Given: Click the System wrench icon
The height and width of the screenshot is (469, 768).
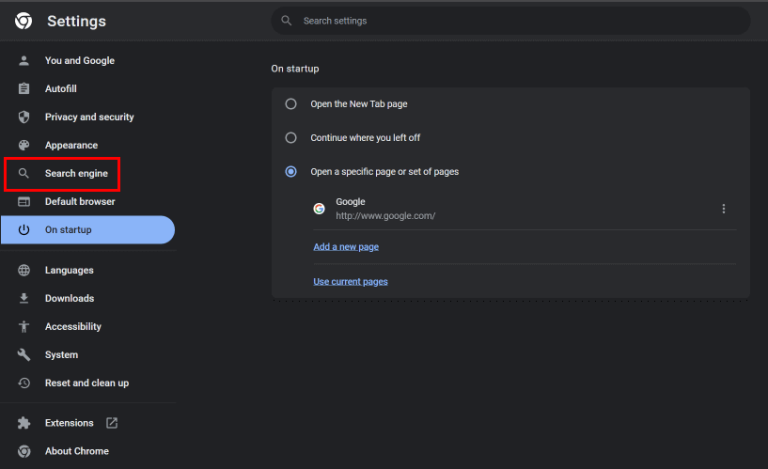Looking at the screenshot, I should pyautogui.click(x=24, y=354).
